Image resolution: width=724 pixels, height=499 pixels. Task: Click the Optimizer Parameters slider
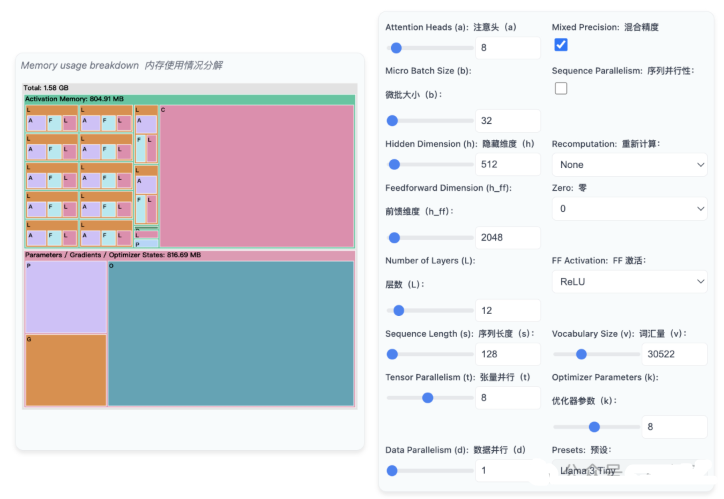tap(596, 427)
